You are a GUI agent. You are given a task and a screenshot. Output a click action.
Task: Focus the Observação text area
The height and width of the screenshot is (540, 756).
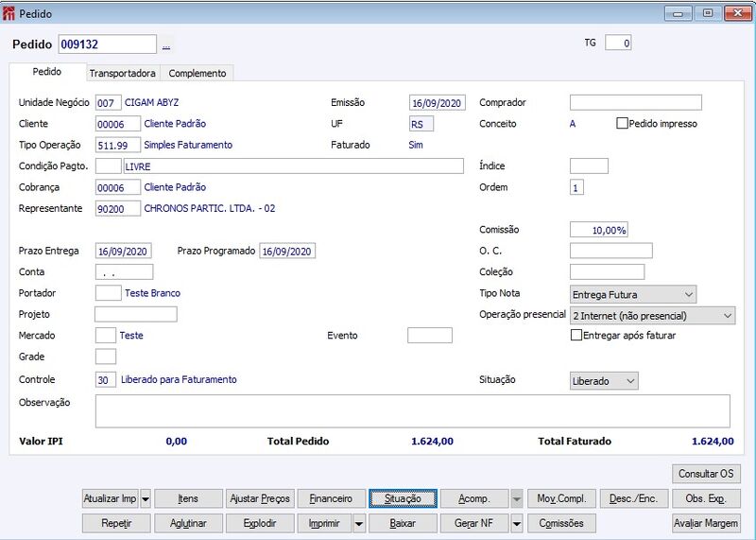413,411
